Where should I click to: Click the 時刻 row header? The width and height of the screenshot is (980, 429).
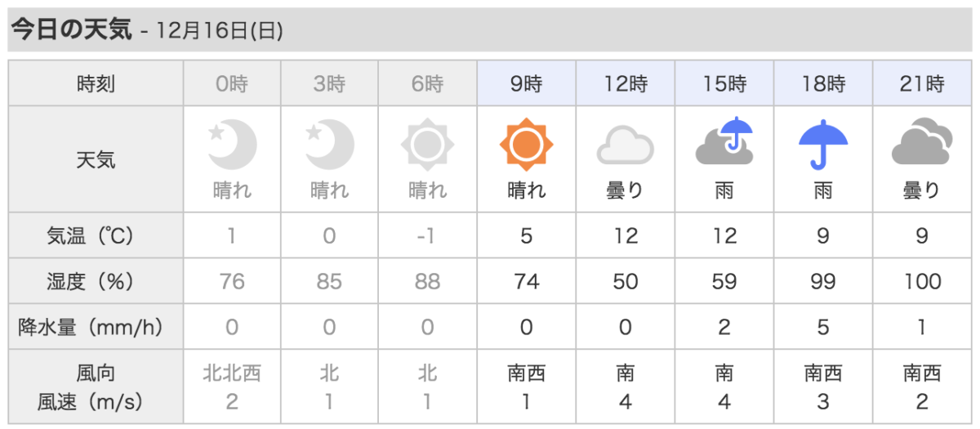[x=96, y=83]
